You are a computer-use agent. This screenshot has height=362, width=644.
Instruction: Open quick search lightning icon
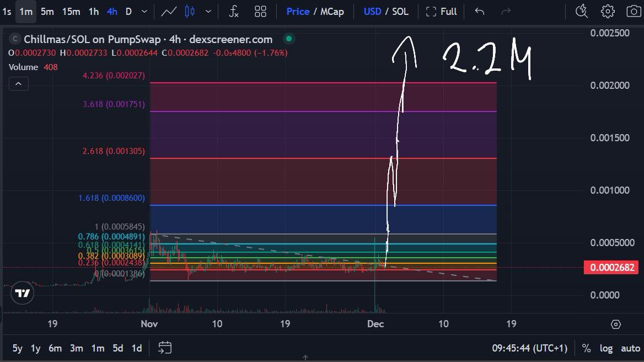tap(581, 12)
